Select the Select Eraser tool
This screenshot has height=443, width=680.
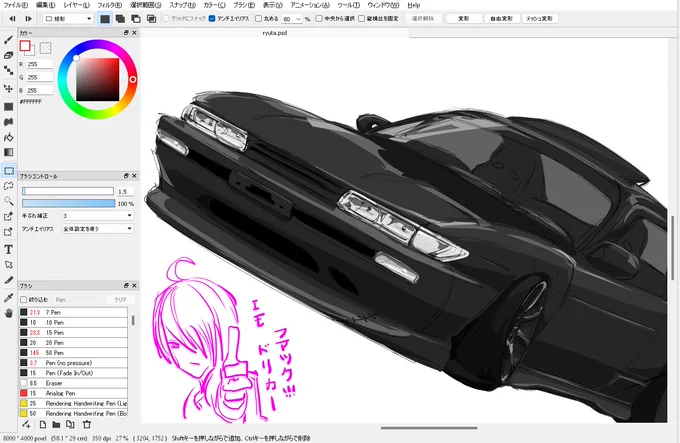[8, 231]
